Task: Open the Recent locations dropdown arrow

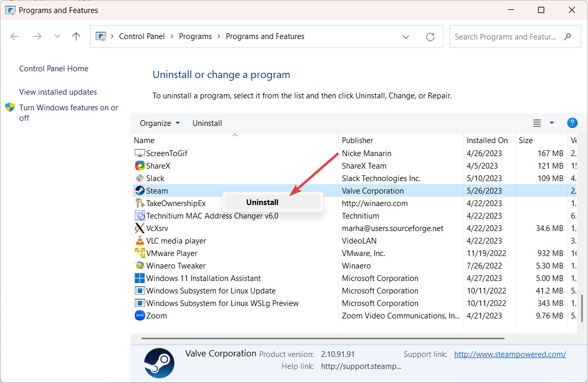Action: (x=57, y=36)
